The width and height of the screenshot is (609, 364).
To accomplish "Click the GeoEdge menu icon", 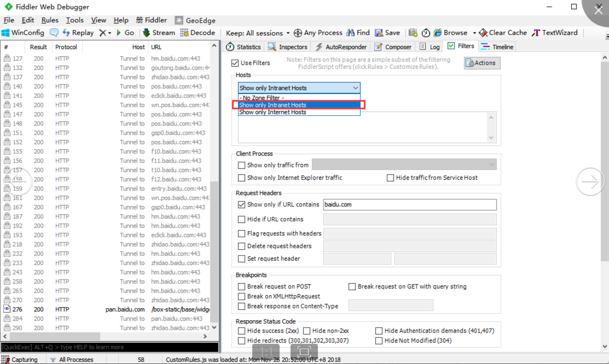I will 179,20.
